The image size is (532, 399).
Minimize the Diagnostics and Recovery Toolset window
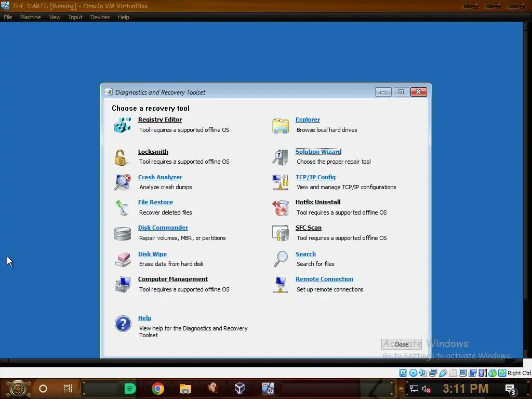coord(383,92)
